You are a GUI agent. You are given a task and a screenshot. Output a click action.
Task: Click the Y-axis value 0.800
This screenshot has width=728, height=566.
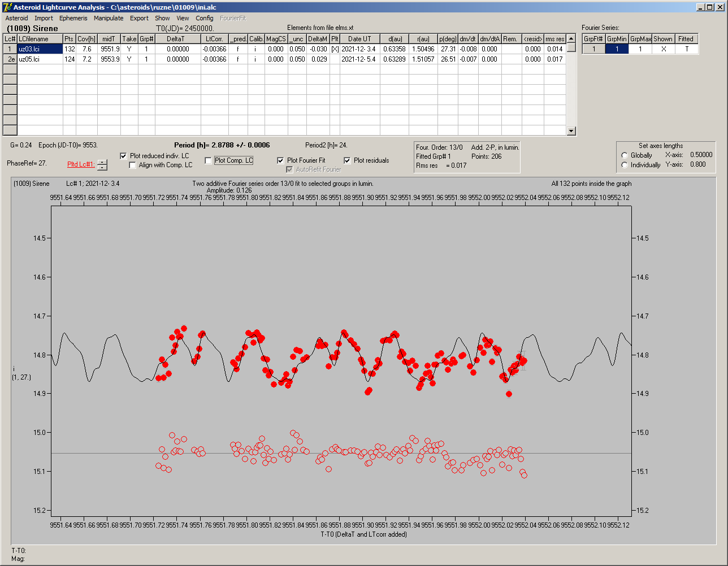(697, 164)
